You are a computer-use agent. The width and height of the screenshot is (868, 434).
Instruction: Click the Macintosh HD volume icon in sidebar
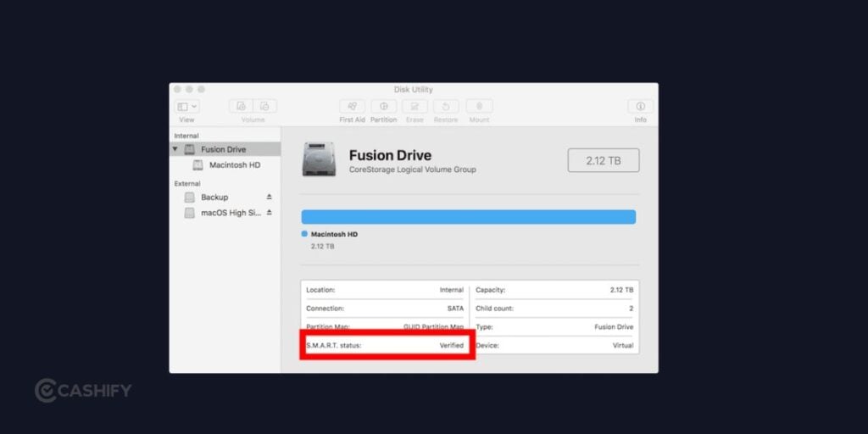pyautogui.click(x=198, y=165)
